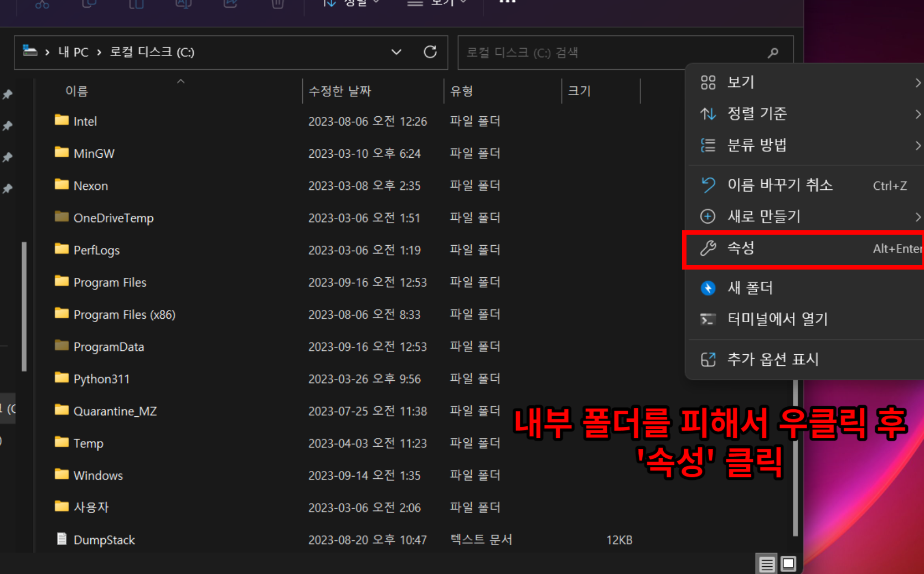Click the PerfLogs folder icon
Viewport: 924px width, 574px height.
click(x=61, y=249)
